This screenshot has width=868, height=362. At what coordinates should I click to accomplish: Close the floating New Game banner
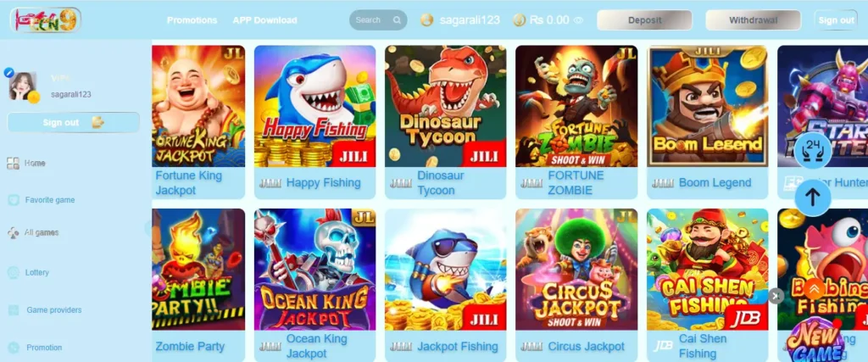[776, 296]
